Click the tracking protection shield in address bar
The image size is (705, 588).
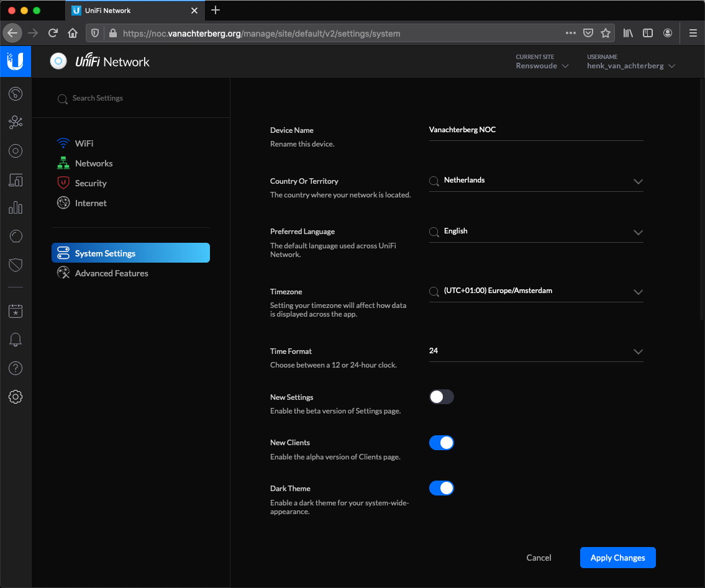[95, 34]
